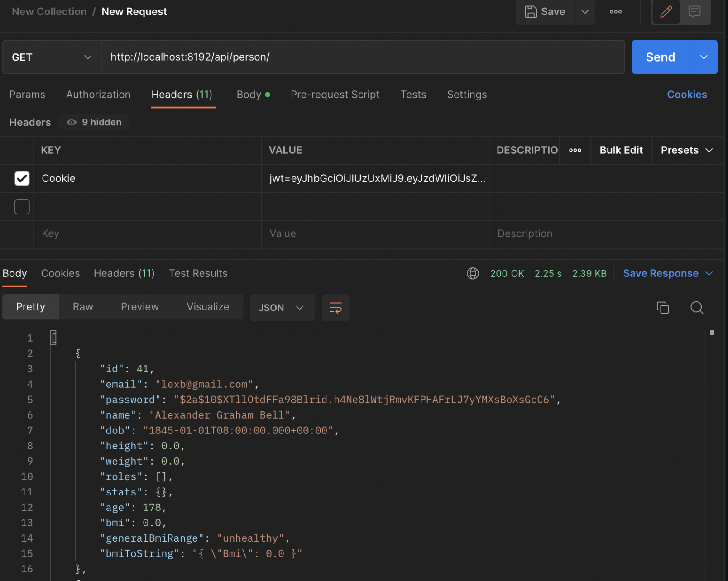Click the dob value in response
728x581 pixels.
click(x=238, y=430)
